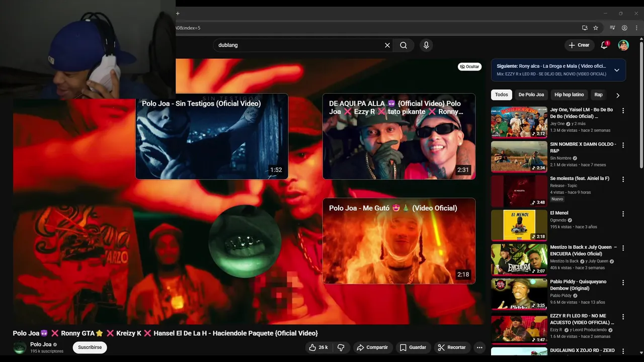This screenshot has width=644, height=362.
Task: Open Se molesta video thumbnail
Action: coord(519,191)
